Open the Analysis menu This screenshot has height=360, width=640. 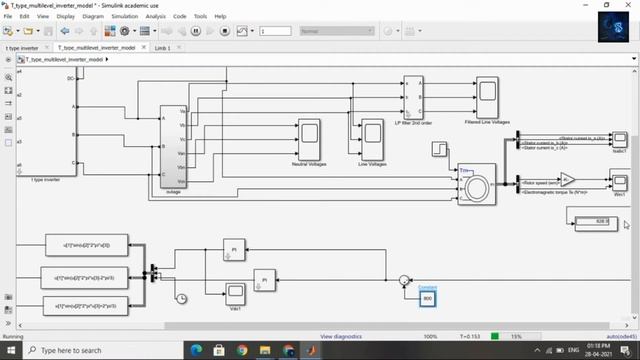[x=156, y=16]
